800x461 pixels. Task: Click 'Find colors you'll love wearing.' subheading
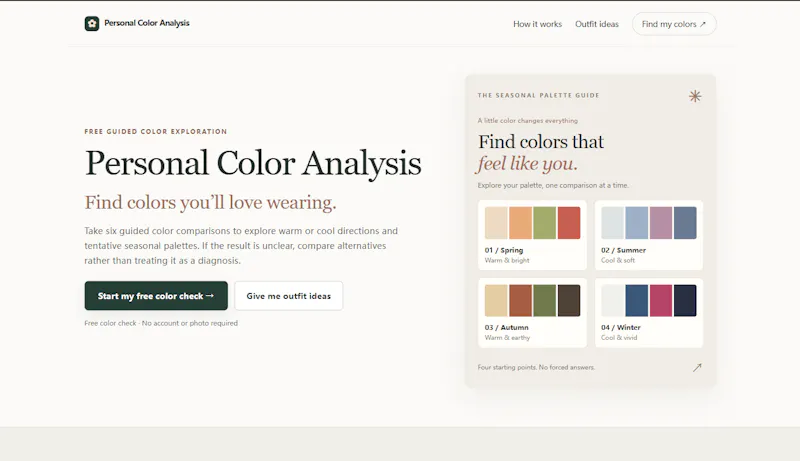[210, 202]
